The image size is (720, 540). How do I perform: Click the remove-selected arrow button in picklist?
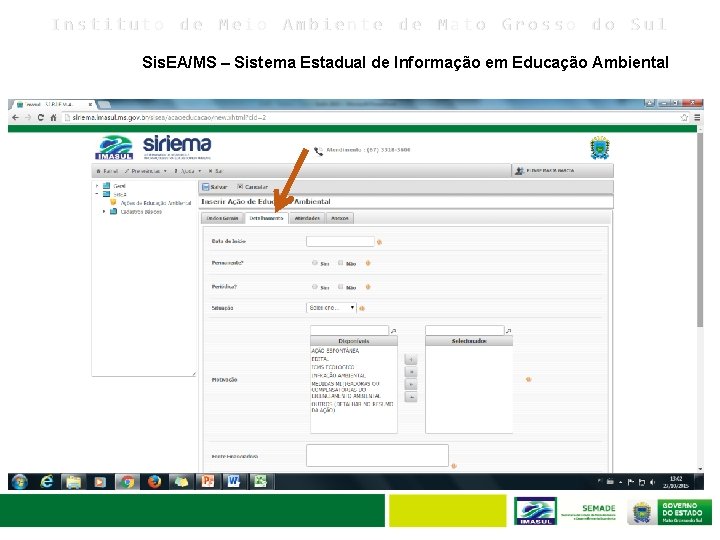click(411, 384)
